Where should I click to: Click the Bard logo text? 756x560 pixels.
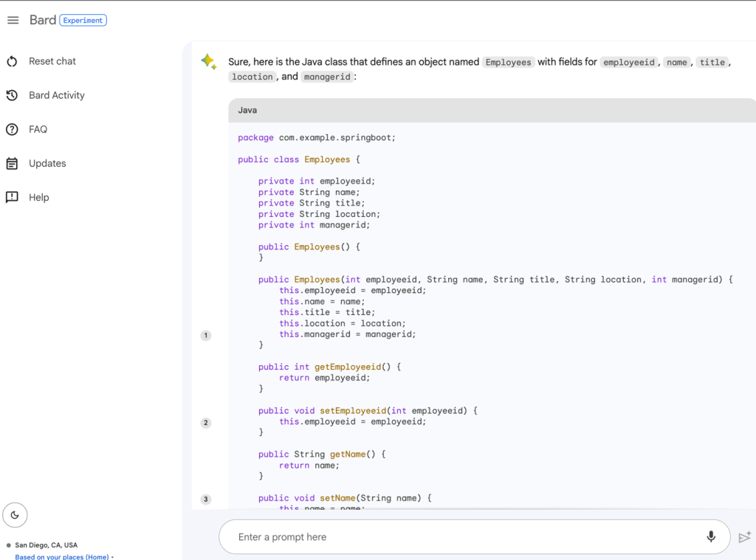(x=43, y=20)
